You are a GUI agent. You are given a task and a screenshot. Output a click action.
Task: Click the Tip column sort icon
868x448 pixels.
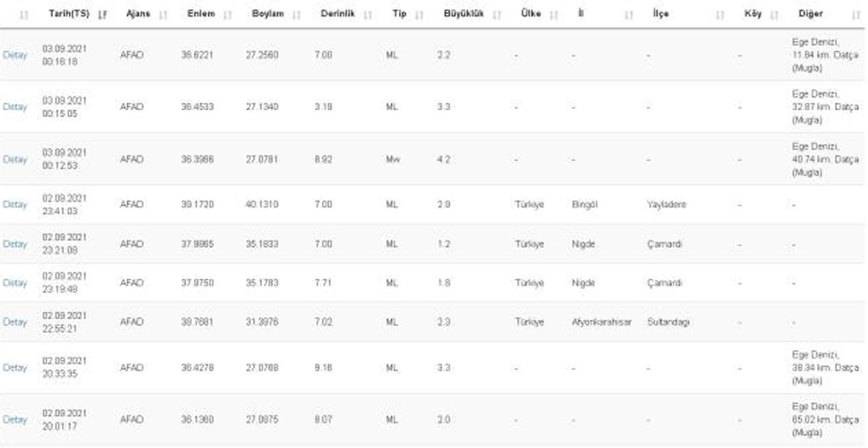click(x=419, y=15)
